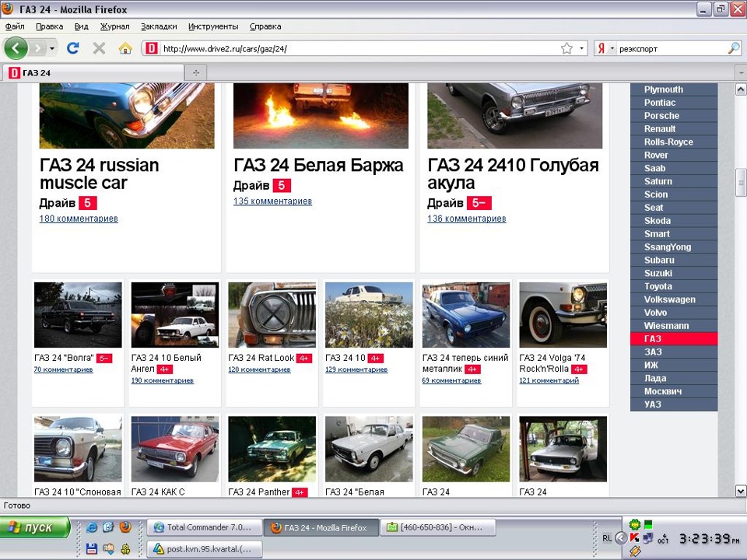
Task: Click the burning exhaust car photo
Action: point(321,116)
